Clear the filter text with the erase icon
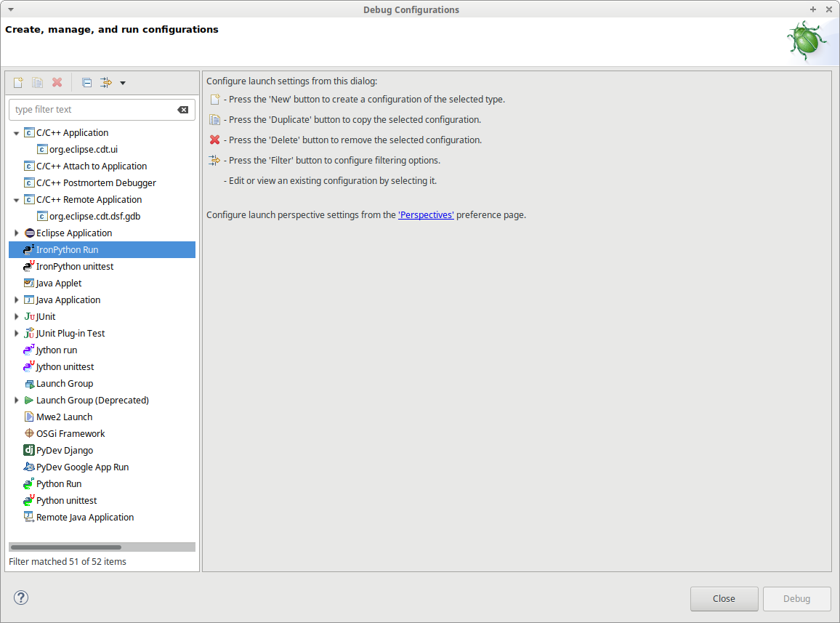This screenshot has height=623, width=840. point(182,109)
